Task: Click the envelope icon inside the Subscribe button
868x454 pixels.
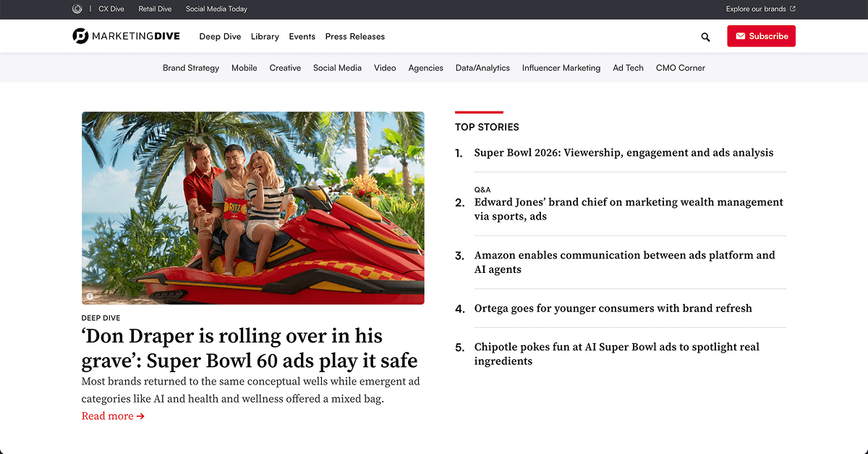Action: click(x=741, y=35)
